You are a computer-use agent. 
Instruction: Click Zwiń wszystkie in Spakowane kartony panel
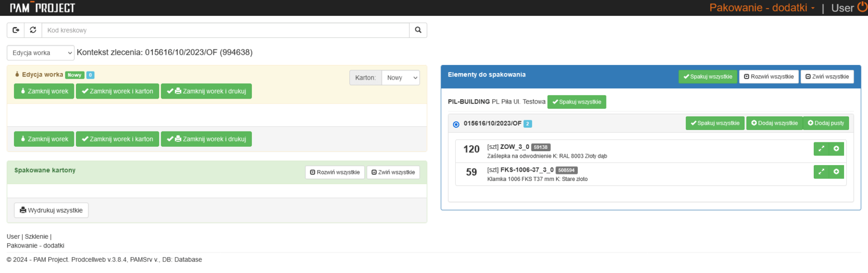[x=393, y=172]
